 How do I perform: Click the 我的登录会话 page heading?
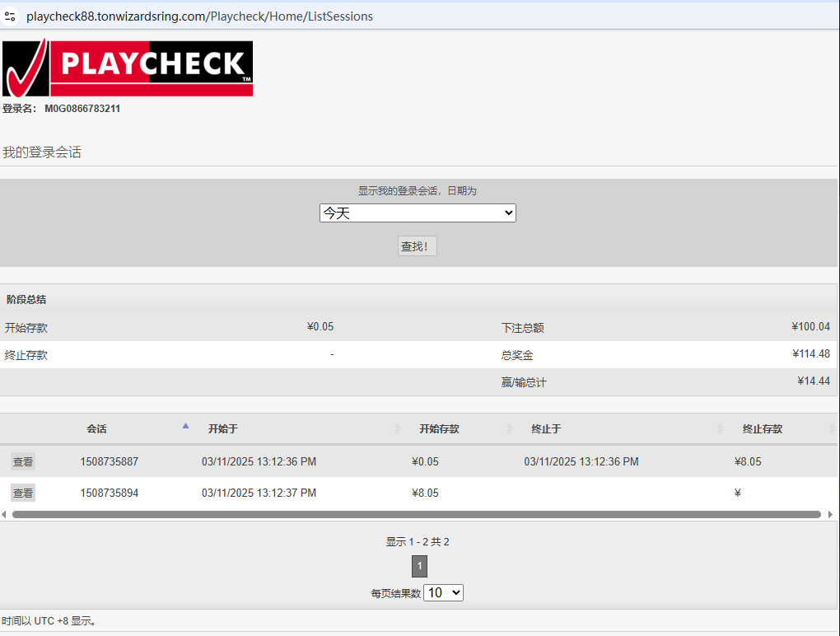click(x=42, y=152)
